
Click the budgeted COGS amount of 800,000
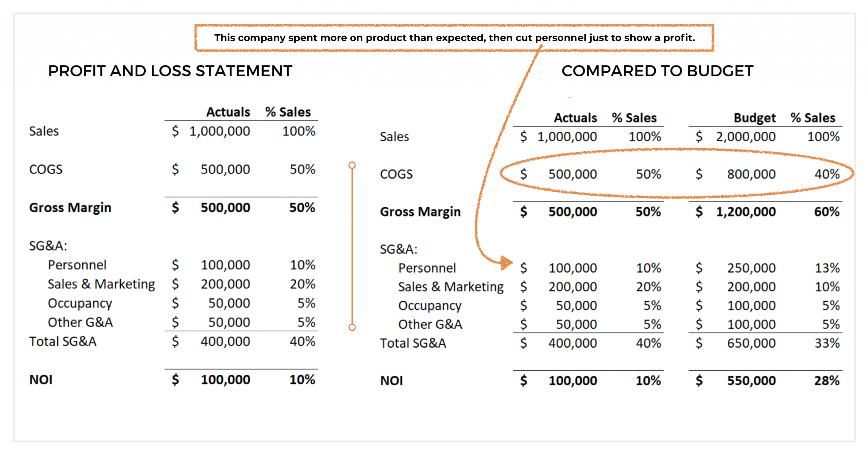click(x=751, y=174)
